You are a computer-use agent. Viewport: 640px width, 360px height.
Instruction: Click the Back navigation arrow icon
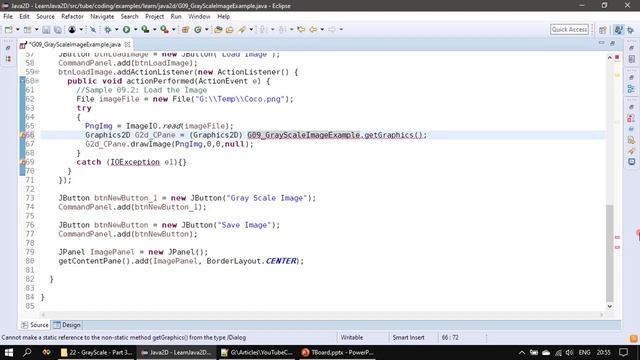click(313, 29)
